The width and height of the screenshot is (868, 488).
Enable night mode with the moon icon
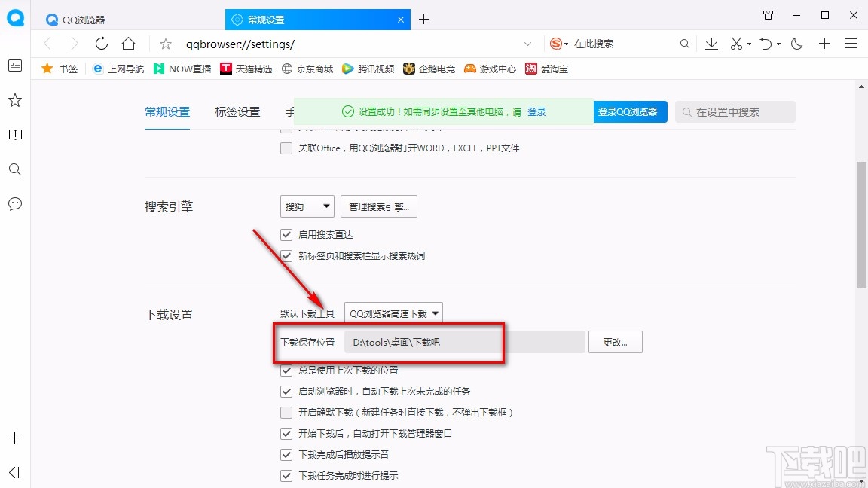click(796, 44)
